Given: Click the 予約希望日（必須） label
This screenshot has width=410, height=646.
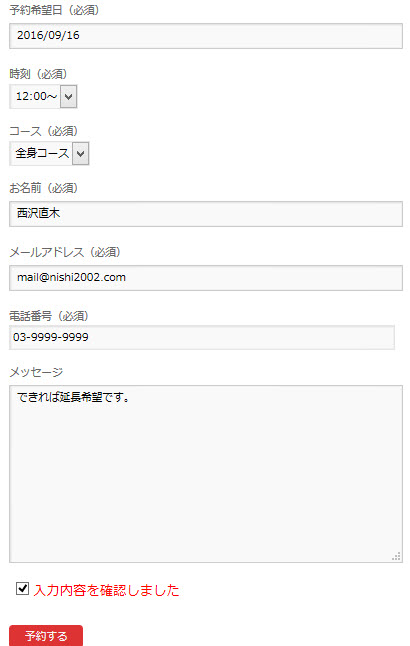Looking at the screenshot, I should [x=54, y=10].
